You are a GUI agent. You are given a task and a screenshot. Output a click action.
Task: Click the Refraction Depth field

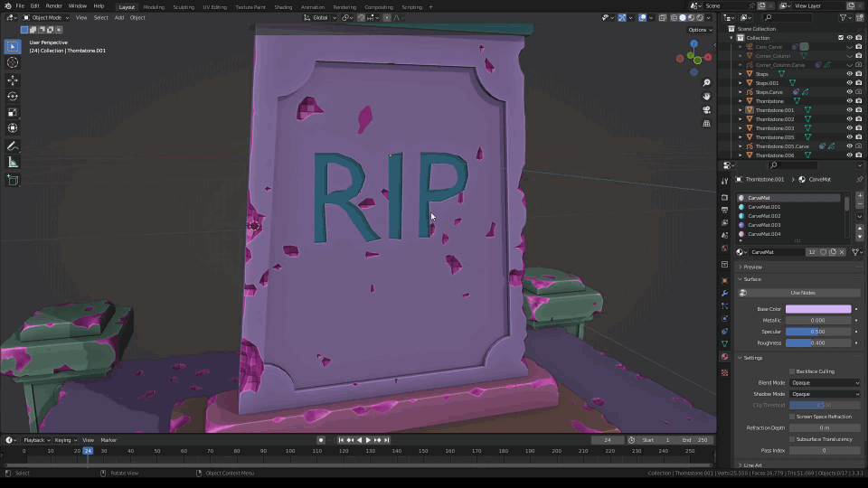point(824,427)
